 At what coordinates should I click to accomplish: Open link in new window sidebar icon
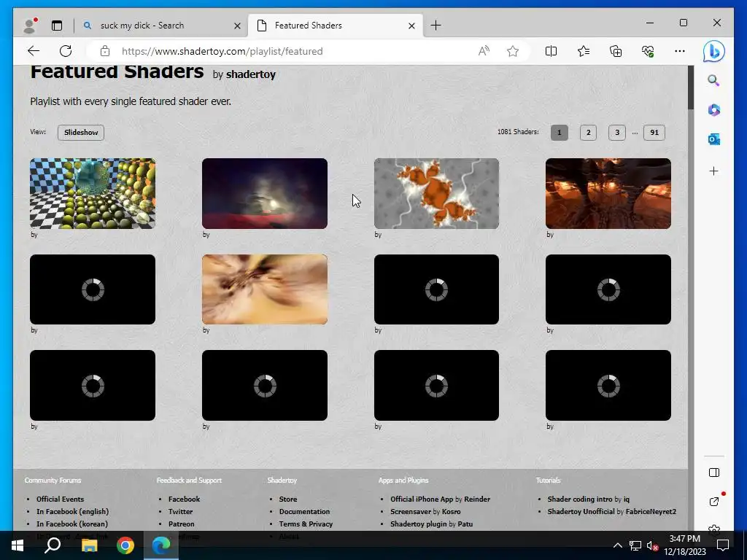(x=713, y=502)
